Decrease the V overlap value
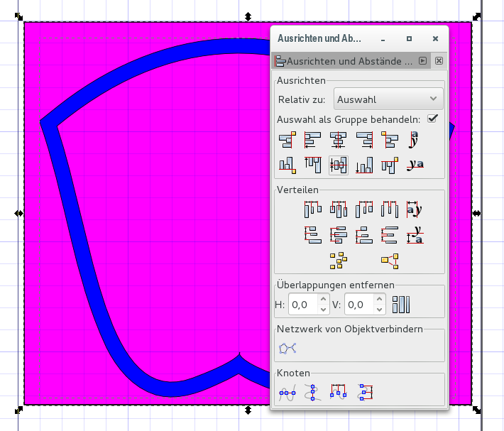 click(379, 310)
